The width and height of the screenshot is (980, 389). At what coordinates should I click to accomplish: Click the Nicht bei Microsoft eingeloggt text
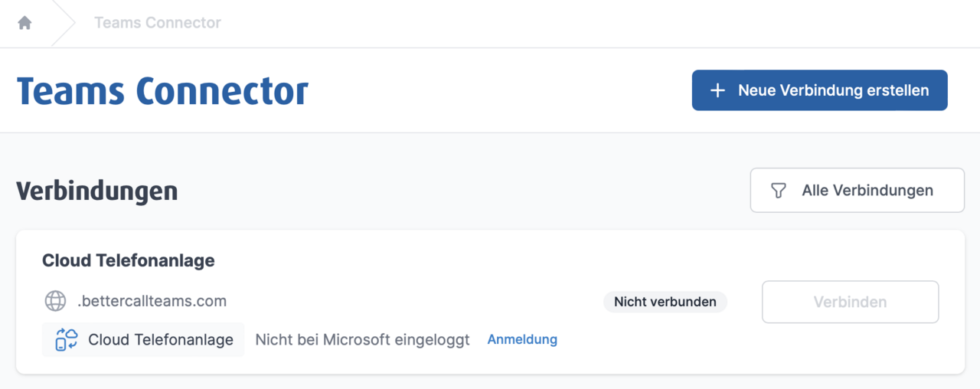[x=362, y=339]
